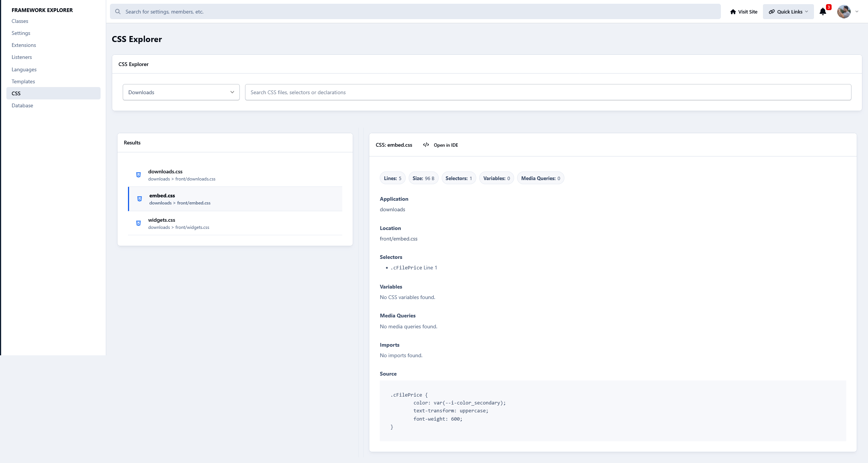Image resolution: width=868 pixels, height=463 pixels.
Task: Click the Quick Links chain icon
Action: 772,12
